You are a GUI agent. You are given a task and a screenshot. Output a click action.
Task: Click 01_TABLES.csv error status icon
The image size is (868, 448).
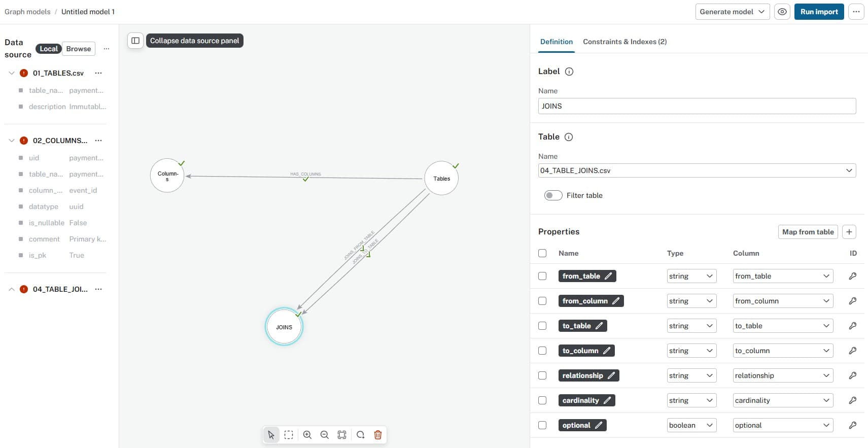[24, 73]
